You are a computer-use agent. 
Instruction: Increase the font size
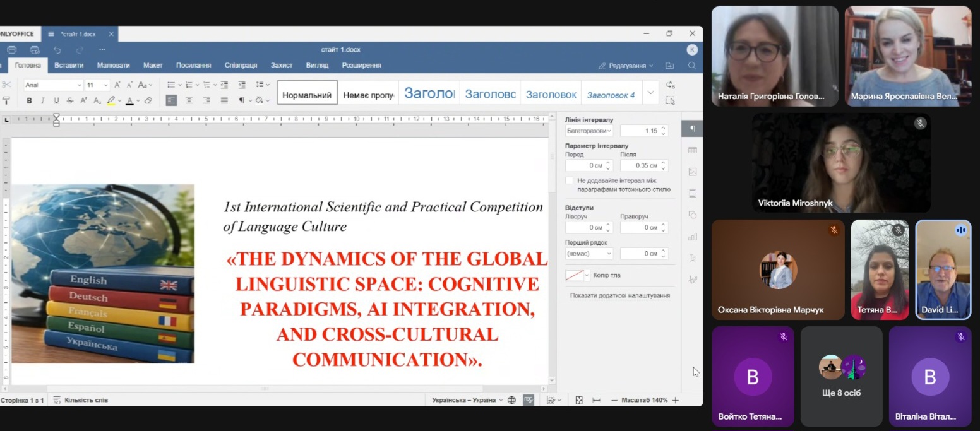pos(117,85)
